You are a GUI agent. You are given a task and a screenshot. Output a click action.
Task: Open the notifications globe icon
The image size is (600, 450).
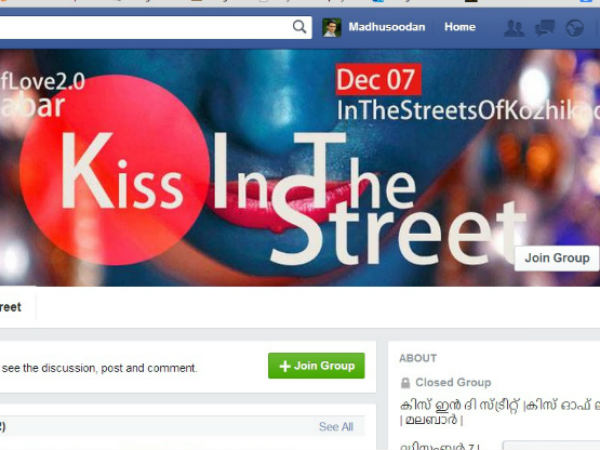coord(574,28)
